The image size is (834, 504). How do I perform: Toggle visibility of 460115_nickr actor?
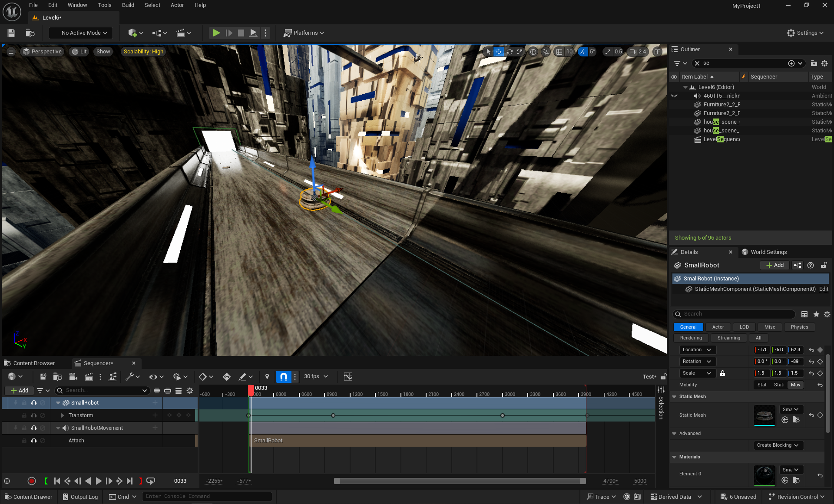[x=674, y=96]
